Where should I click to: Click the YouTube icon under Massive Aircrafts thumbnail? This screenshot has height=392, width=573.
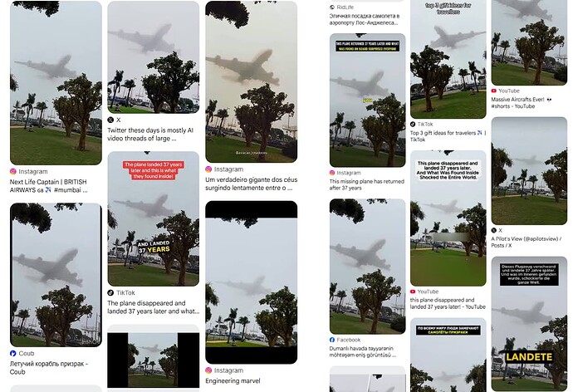click(494, 91)
